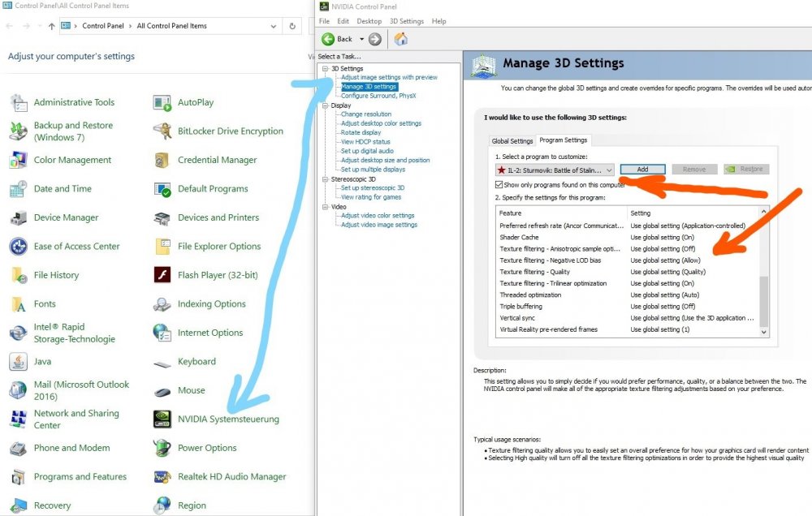Open Indexing Options icon
Image resolution: width=812 pixels, height=516 pixels.
coord(162,304)
